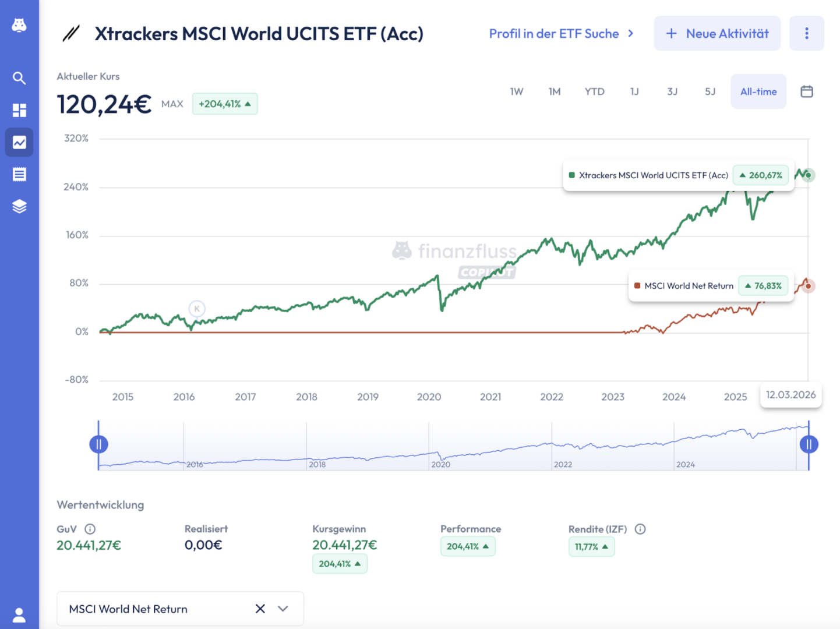Screen dimensions: 840x629
Task: Select the 1M time range tab
Action: [555, 91]
